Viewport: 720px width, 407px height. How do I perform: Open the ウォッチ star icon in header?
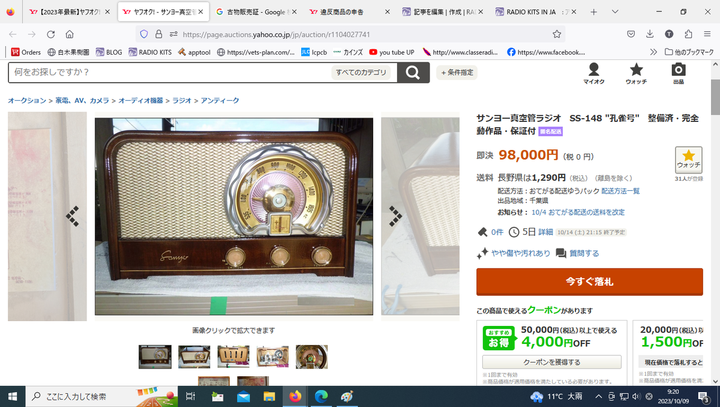click(x=636, y=73)
